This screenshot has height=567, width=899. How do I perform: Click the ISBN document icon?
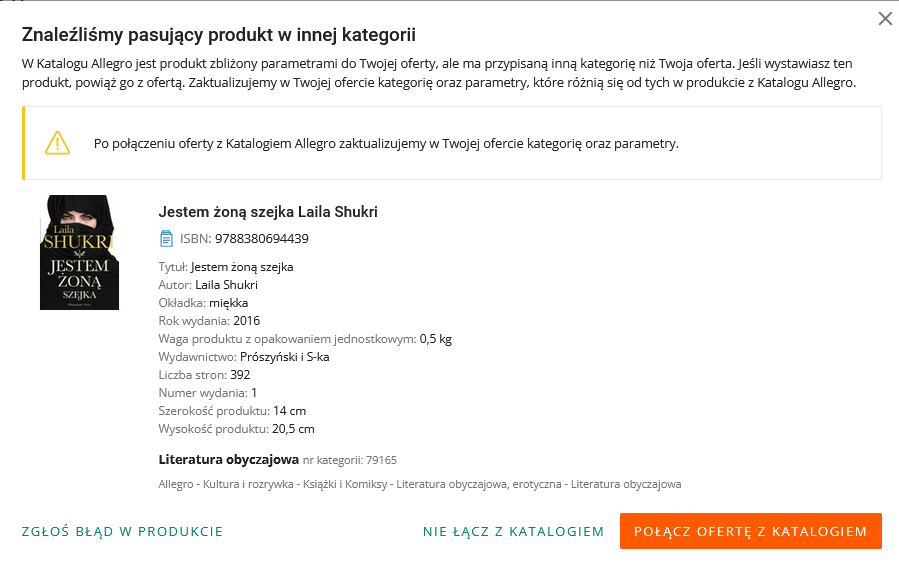(166, 239)
